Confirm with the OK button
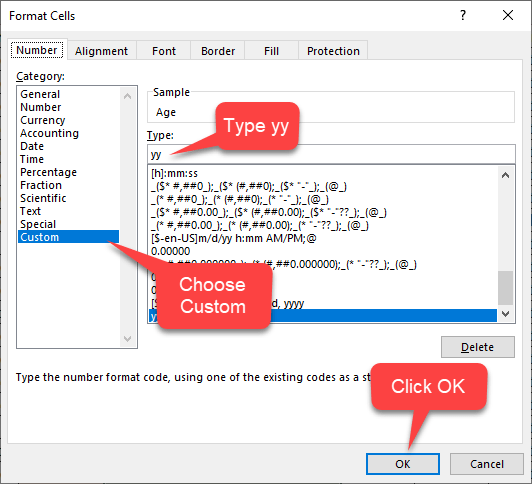Viewport: 532px width, 484px height. point(403,464)
